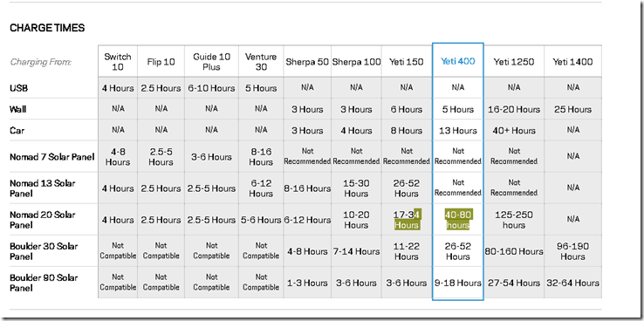This screenshot has width=644, height=321.
Task: Select the Yeti 400 column header
Action: [458, 62]
